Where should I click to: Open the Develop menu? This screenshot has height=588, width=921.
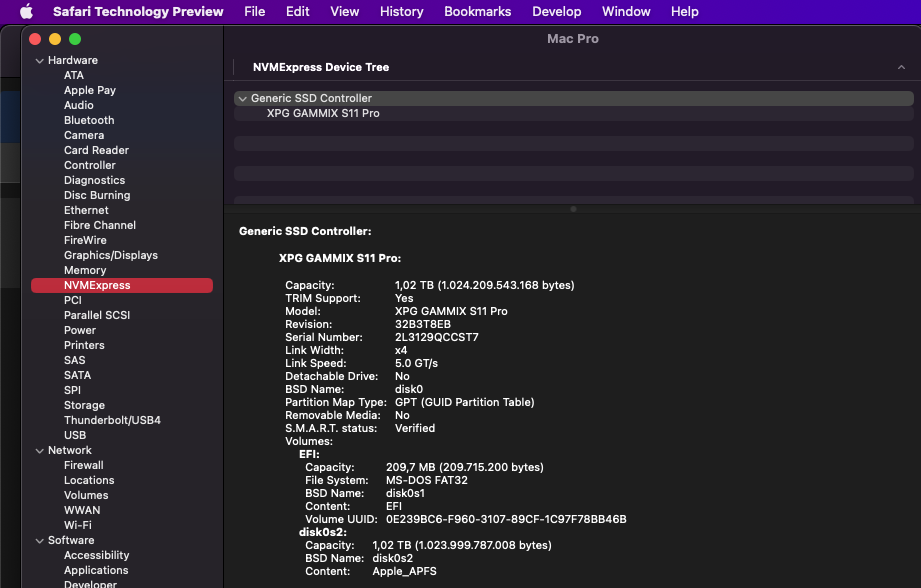pyautogui.click(x=556, y=11)
